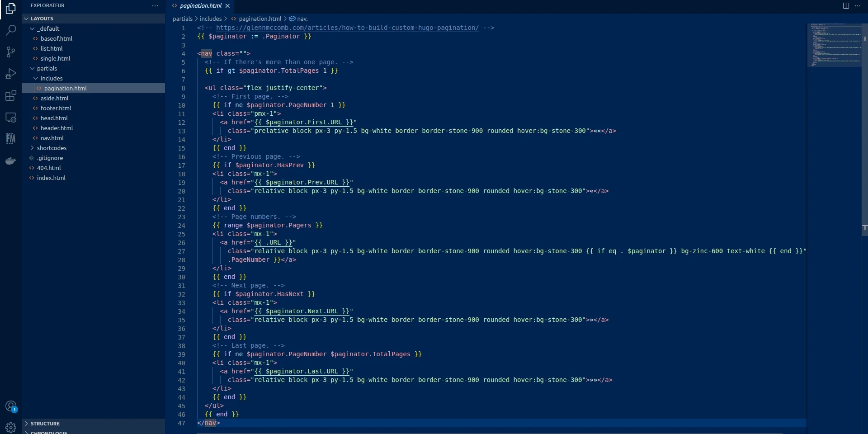Click includes in the breadcrumb

tap(211, 19)
